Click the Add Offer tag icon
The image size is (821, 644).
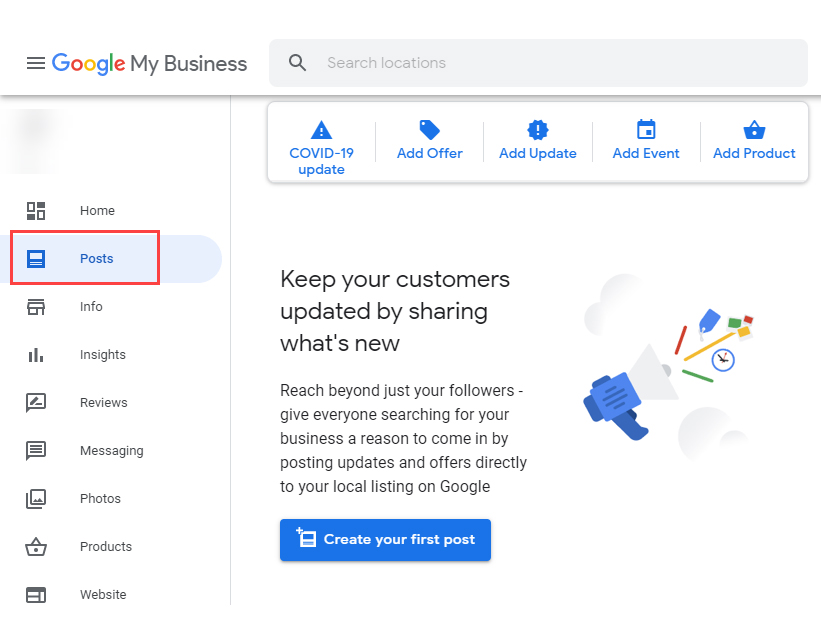tap(429, 130)
